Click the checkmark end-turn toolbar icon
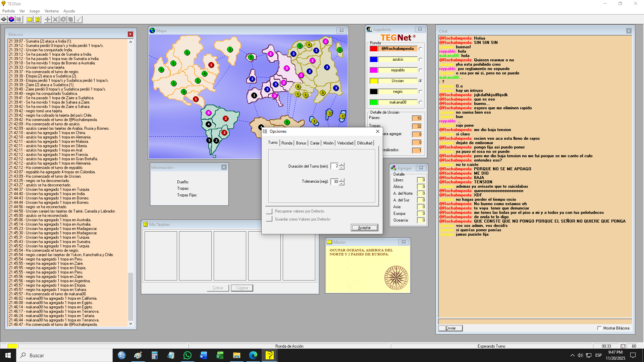Image resolution: width=644 pixels, height=362 pixels. pyautogui.click(x=78, y=19)
